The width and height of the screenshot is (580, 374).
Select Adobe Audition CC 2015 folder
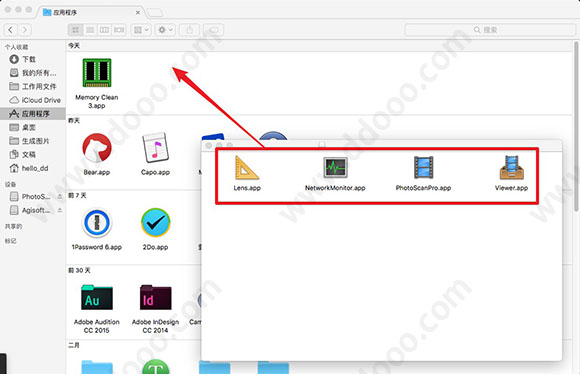click(x=97, y=297)
